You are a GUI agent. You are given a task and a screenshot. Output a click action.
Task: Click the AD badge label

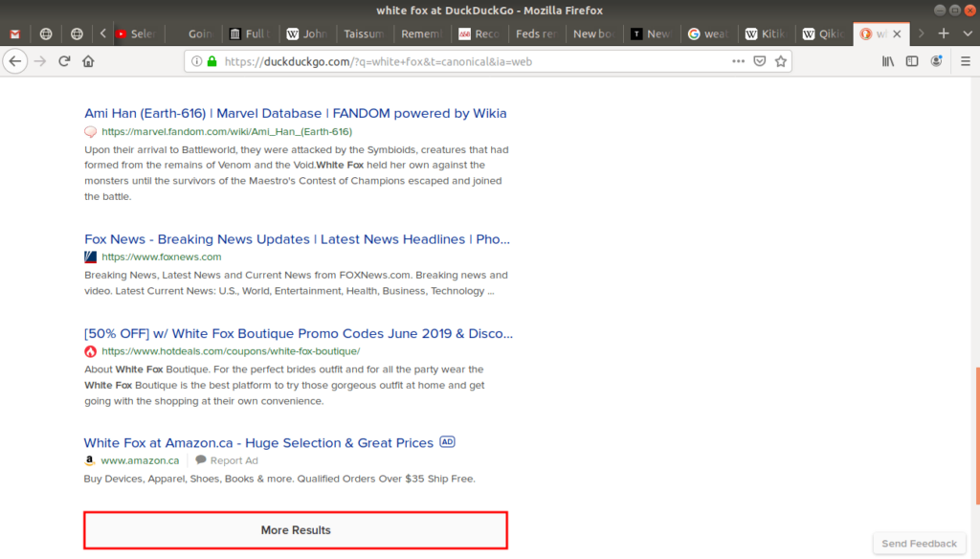coord(448,441)
